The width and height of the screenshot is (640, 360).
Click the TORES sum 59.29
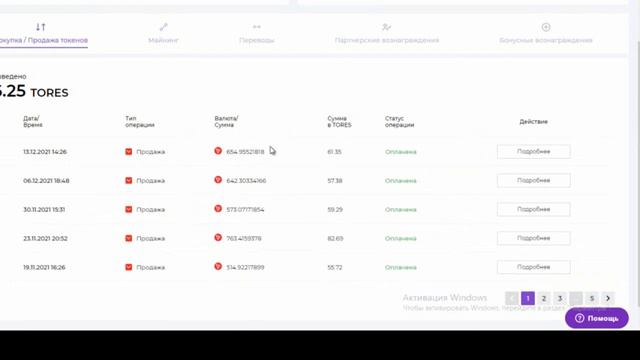click(335, 209)
